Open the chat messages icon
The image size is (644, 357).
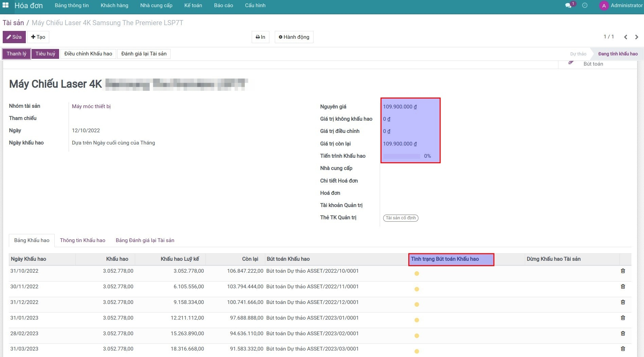[x=568, y=5]
